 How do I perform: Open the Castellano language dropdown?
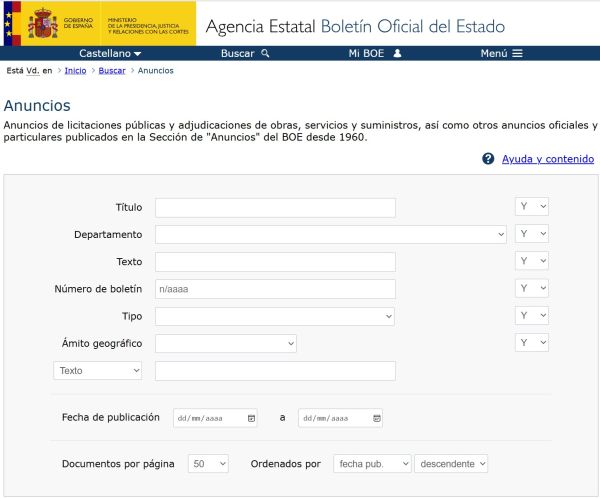pos(110,53)
